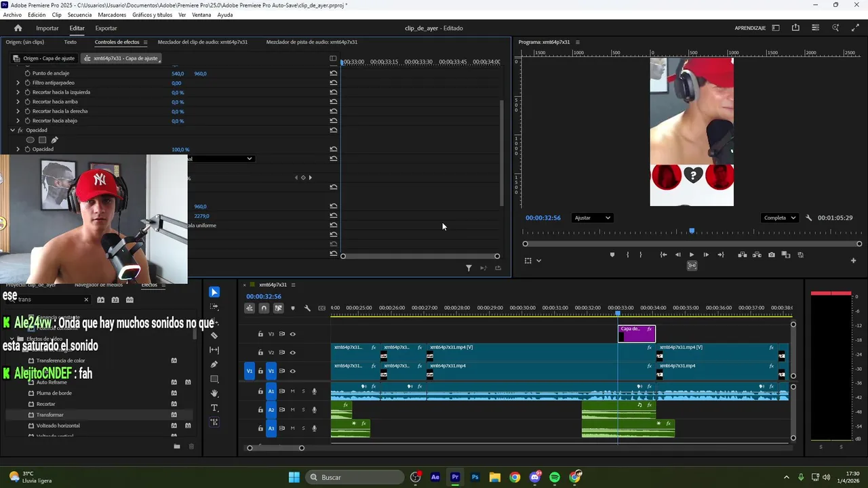The image size is (868, 488).
Task: Open the blend mode dropdown arrow
Action: point(250,159)
